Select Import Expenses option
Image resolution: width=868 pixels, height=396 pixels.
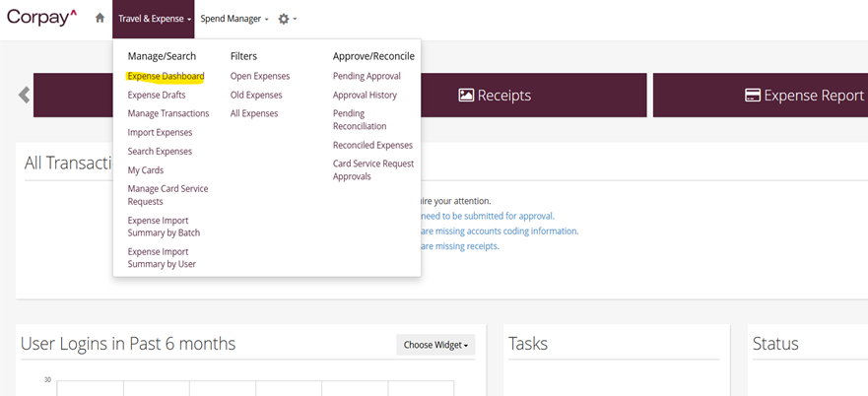[x=160, y=133]
